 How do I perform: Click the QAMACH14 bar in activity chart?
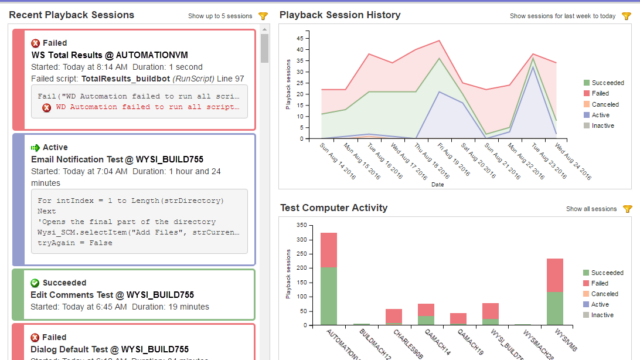426,315
